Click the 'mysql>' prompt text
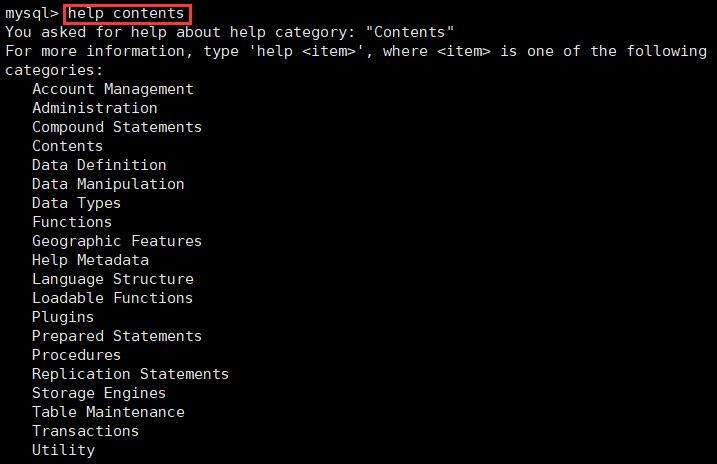 click(31, 14)
